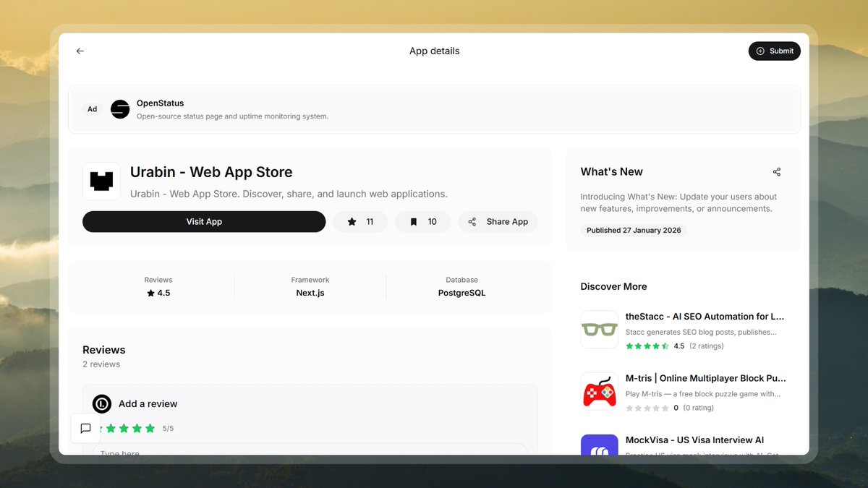Open M-tris Online Multiplayer Block Puzzle listing
This screenshot has height=488, width=868.
click(706, 378)
